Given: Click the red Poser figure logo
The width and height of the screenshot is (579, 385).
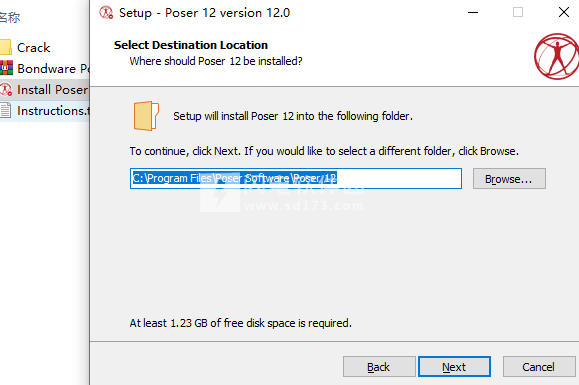Looking at the screenshot, I should (x=556, y=56).
